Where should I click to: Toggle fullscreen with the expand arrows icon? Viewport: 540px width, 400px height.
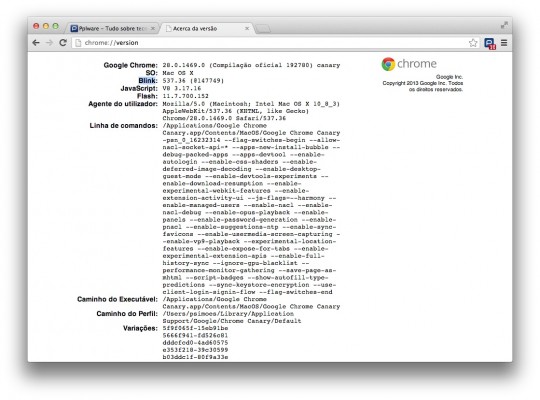point(504,25)
